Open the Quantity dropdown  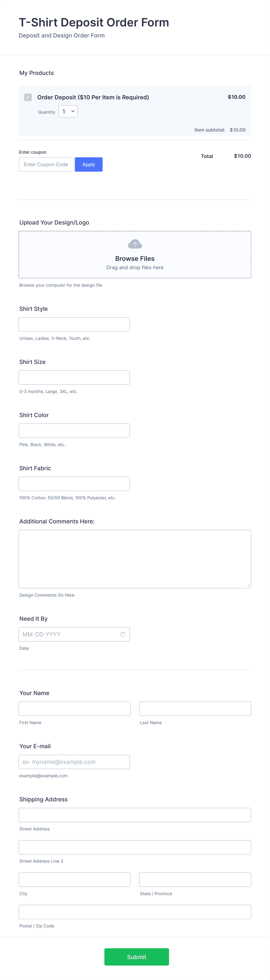[x=68, y=111]
